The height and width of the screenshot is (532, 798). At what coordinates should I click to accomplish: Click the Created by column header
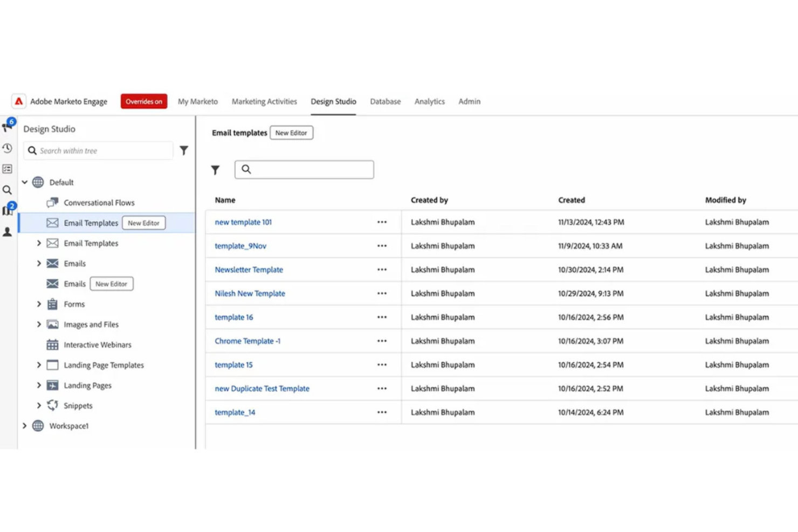pyautogui.click(x=429, y=200)
